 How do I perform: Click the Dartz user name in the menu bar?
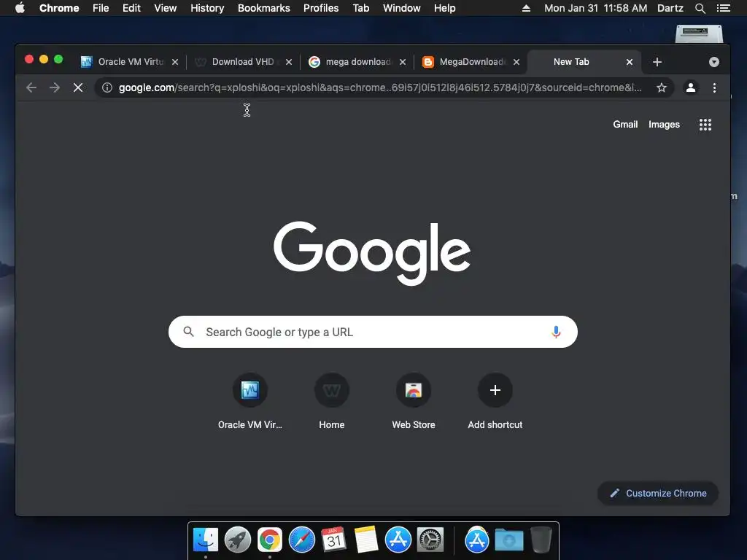pos(670,8)
